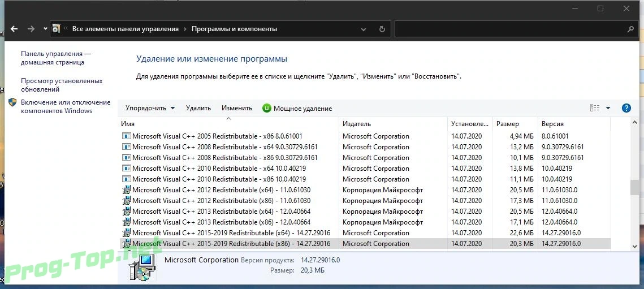Image resolution: width=644 pixels, height=289 pixels.
Task: Open 'Просмотр установленных обновлений' link
Action: click(x=62, y=85)
